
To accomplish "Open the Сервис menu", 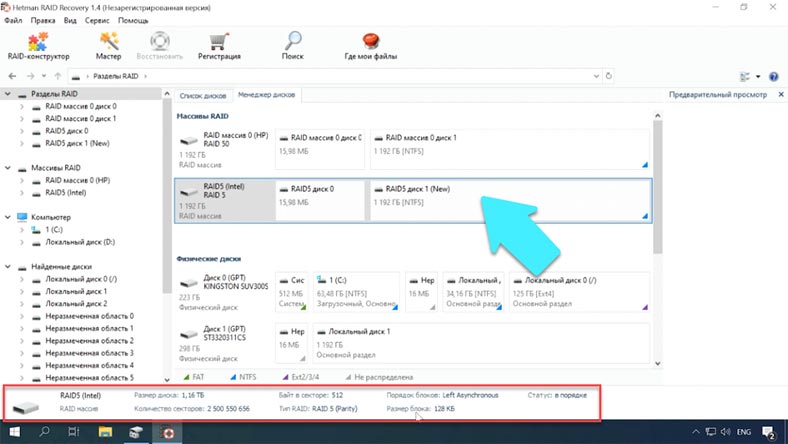I will [97, 21].
